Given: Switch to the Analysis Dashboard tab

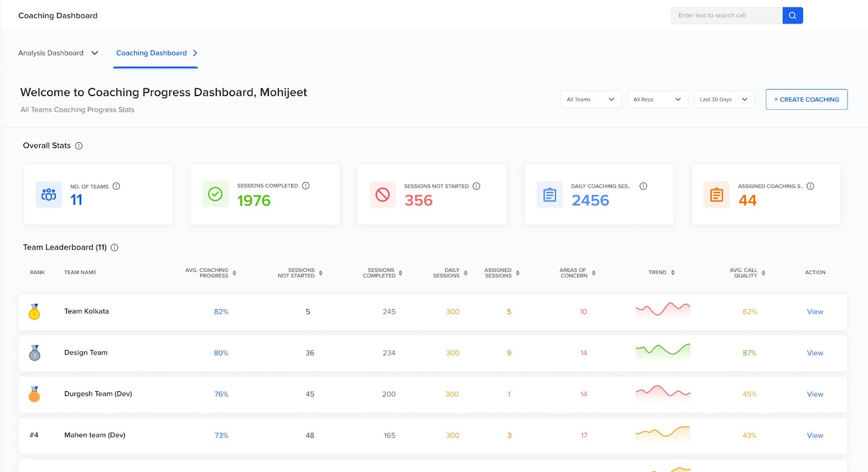Looking at the screenshot, I should point(58,53).
